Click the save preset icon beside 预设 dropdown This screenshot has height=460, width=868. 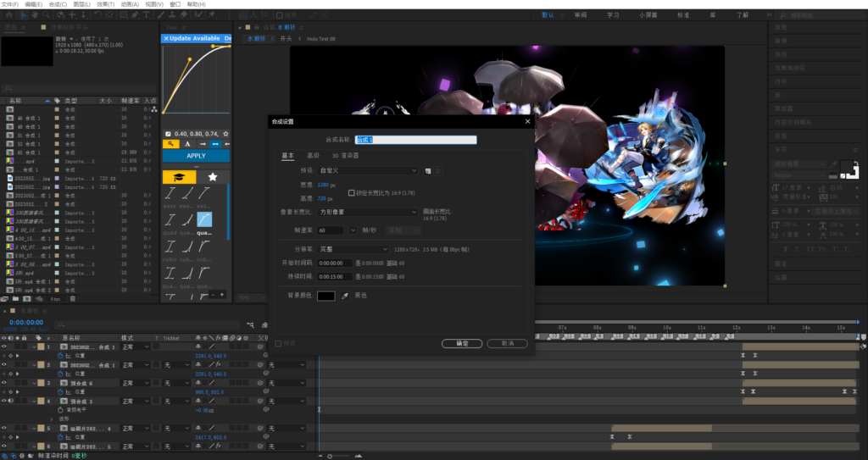(x=428, y=171)
